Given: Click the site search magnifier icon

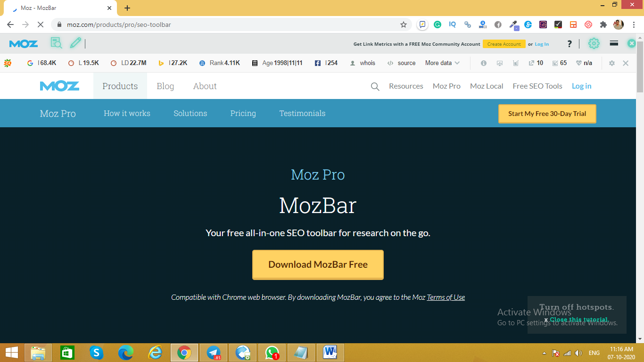Looking at the screenshot, I should tap(375, 86).
